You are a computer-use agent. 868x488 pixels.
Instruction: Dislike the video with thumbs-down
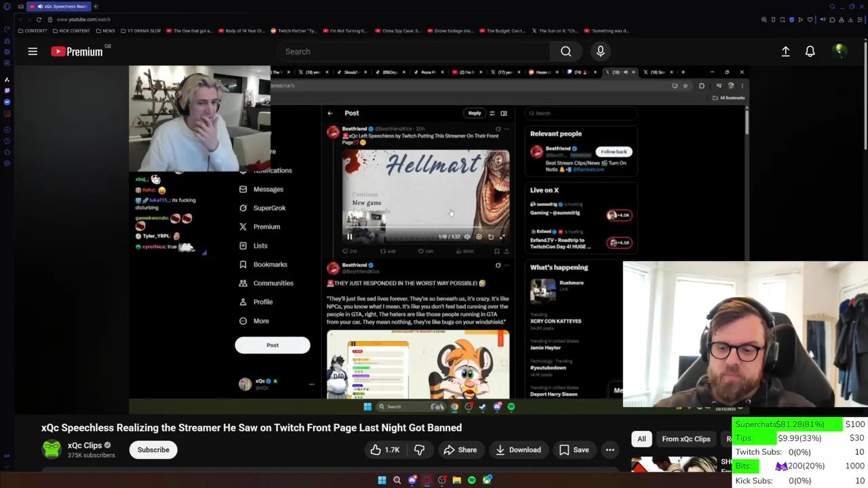(419, 450)
